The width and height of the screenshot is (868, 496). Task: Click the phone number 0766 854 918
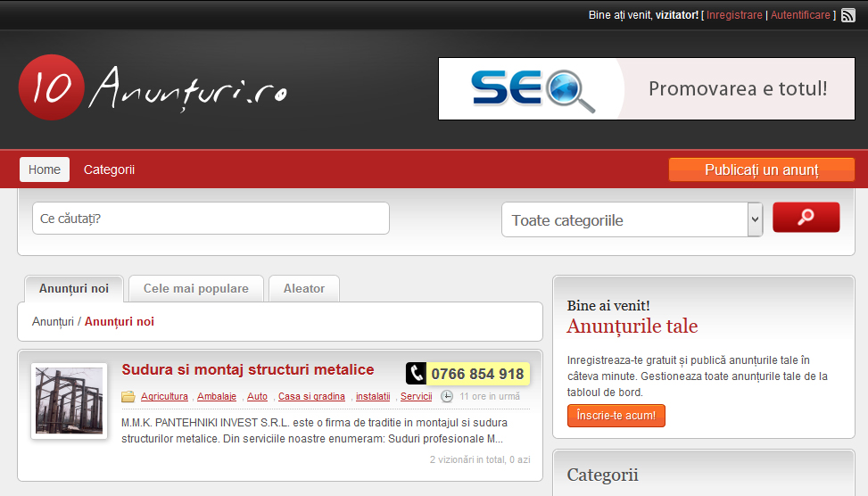(x=477, y=374)
